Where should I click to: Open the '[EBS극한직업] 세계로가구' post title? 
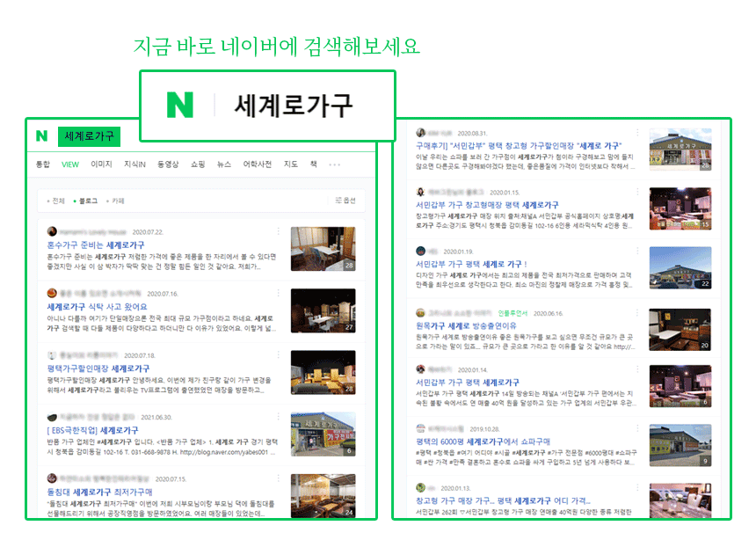coord(92,430)
